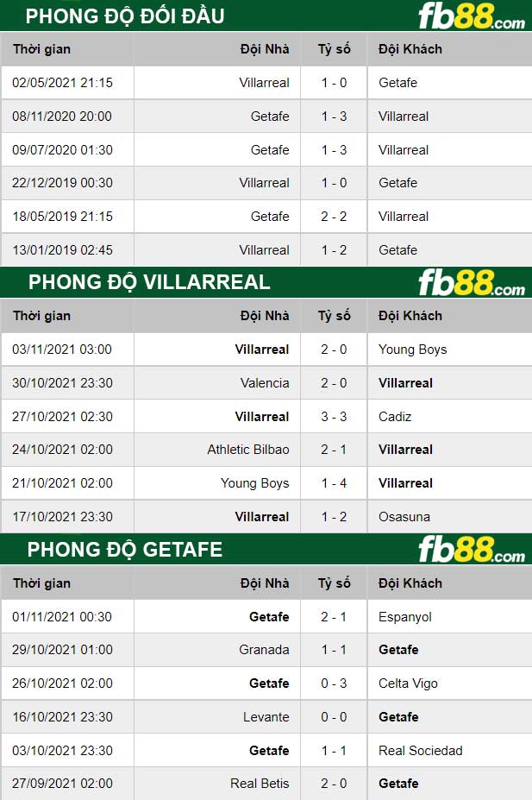Viewport: 532px width, 800px height.
Task: Click the Celta Vigo team name
Action: [x=408, y=683]
